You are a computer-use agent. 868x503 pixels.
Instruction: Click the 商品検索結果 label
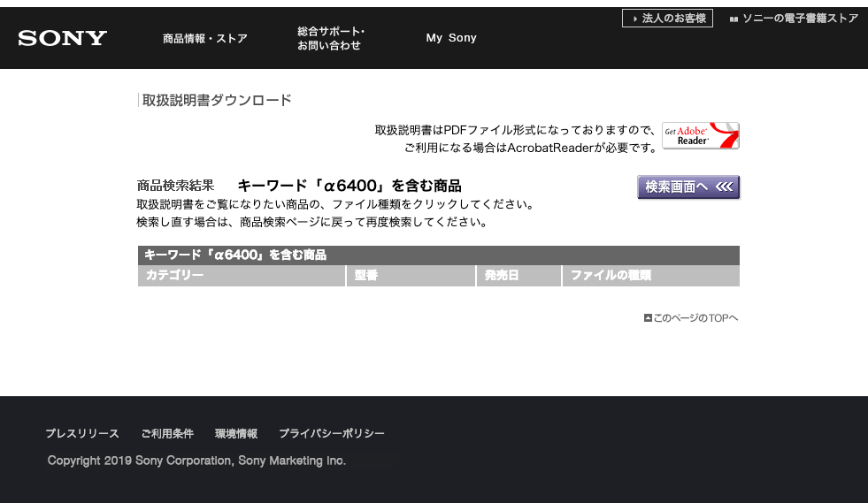click(175, 186)
